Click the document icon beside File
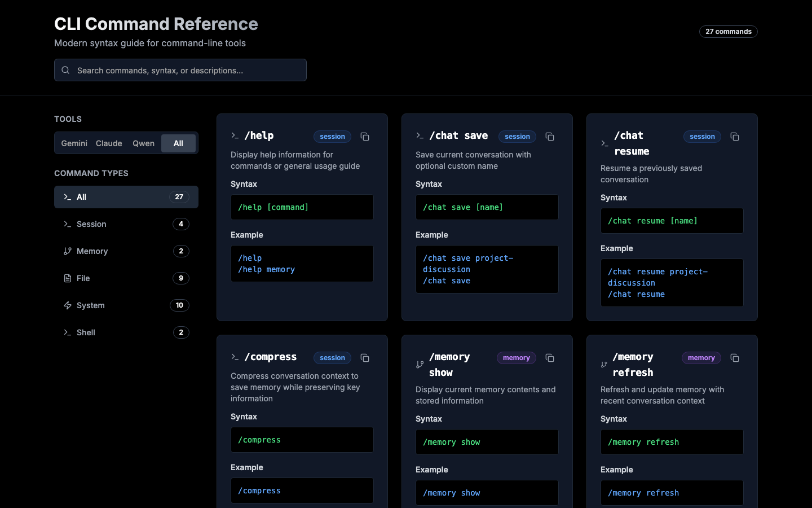Screen dimensions: 812x508 (x=67, y=278)
